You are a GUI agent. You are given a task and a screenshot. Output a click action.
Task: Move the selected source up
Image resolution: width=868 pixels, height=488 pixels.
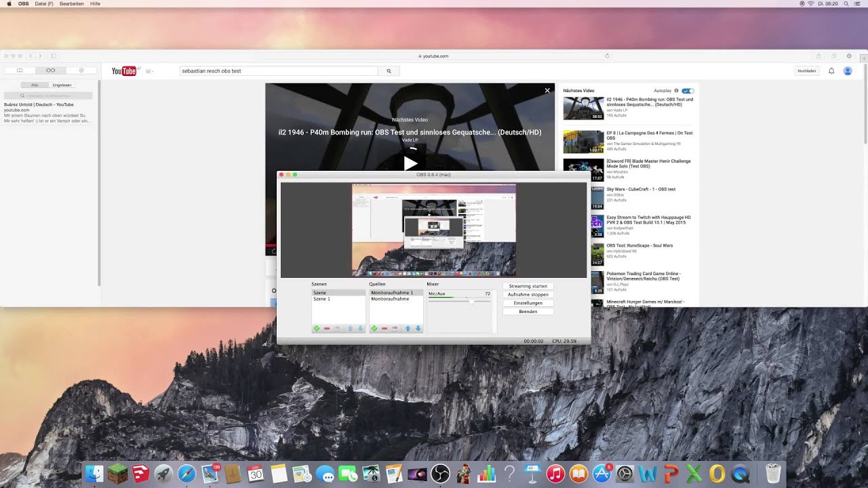point(408,328)
